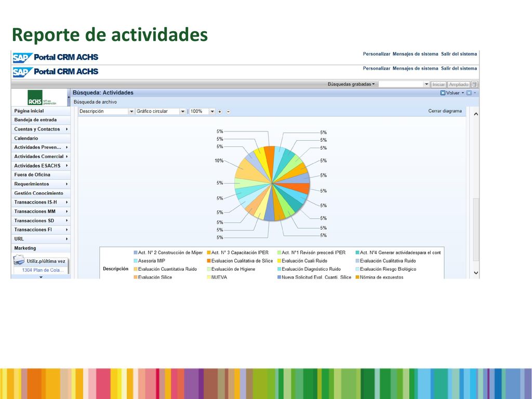Image resolution: width=532 pixels, height=399 pixels.
Task: Click the Volver link
Action: (453, 93)
